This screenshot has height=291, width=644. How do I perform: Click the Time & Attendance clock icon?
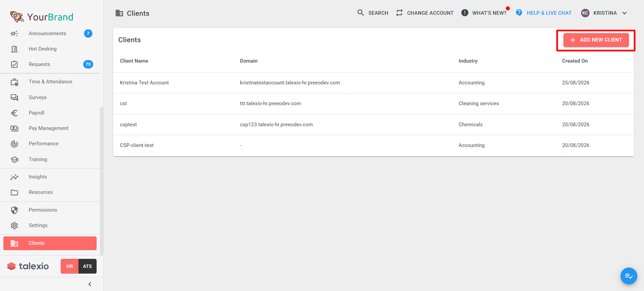tap(14, 82)
